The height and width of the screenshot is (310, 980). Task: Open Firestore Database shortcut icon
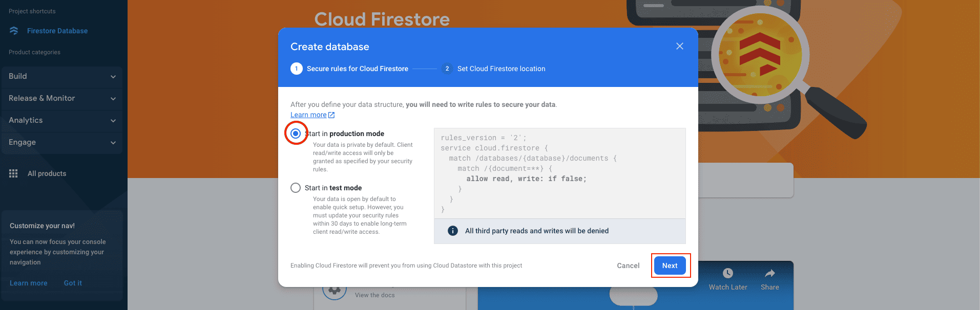click(x=14, y=31)
